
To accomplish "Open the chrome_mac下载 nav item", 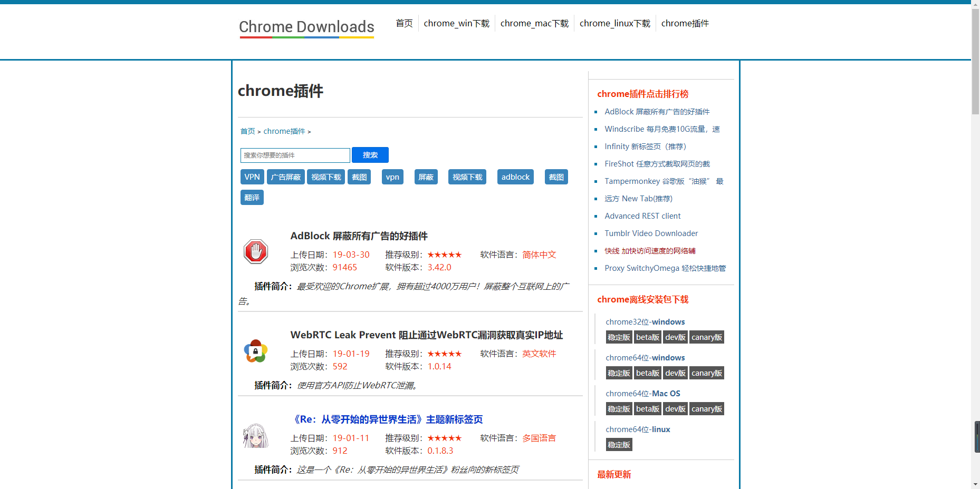I will (x=534, y=23).
